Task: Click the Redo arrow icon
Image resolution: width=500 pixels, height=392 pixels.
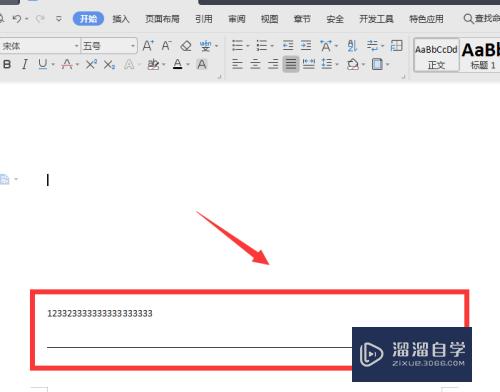Action: click(40, 19)
